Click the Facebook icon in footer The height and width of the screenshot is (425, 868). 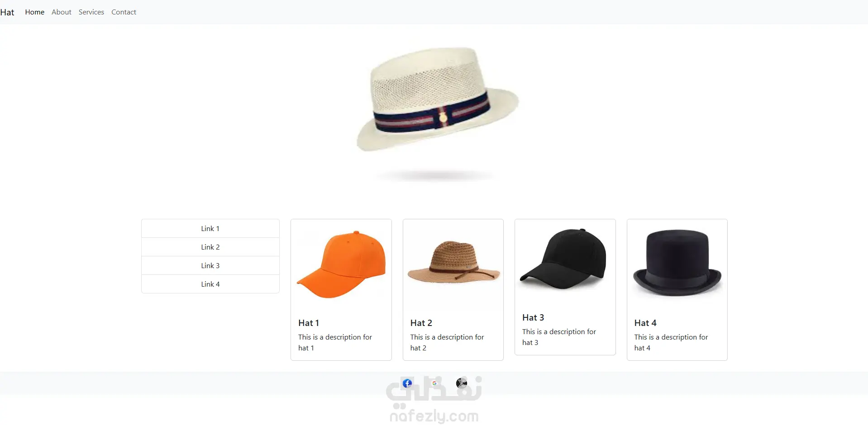pos(407,383)
